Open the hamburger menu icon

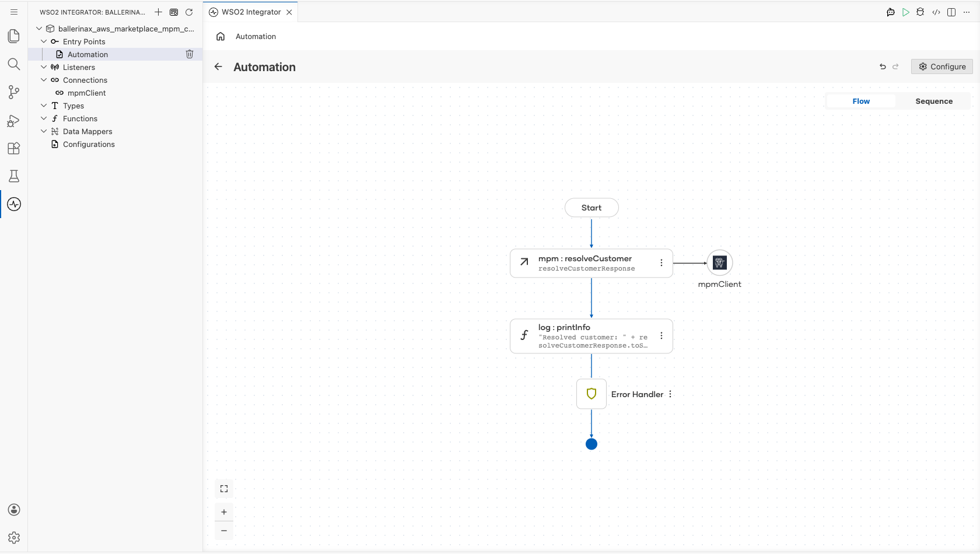(x=14, y=12)
